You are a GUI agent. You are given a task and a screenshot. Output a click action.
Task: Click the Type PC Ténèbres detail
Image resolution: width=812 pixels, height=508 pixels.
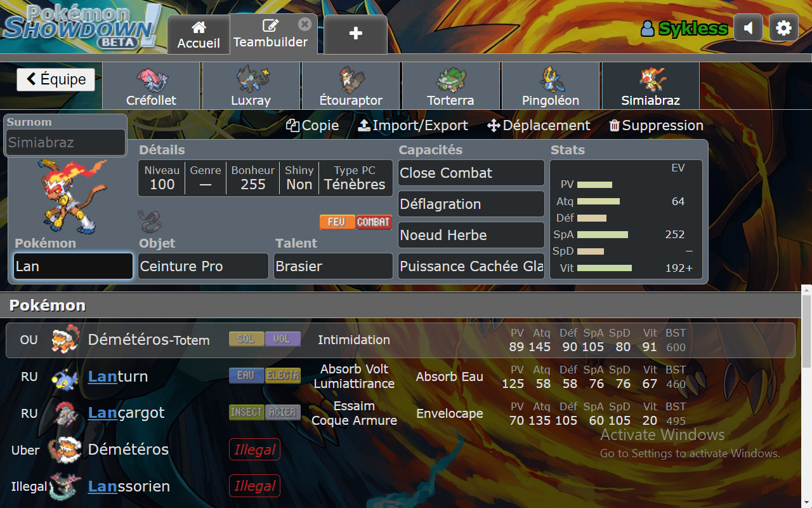tap(355, 178)
